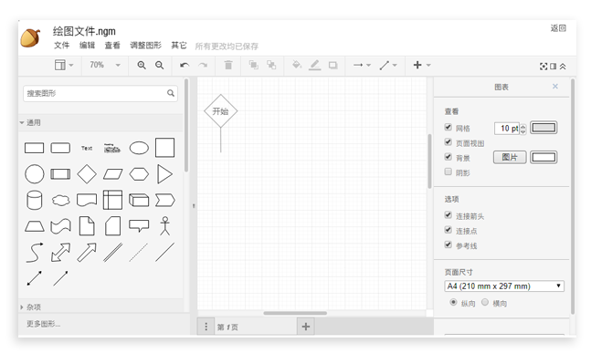The image size is (591, 364).
Task: Click the redo arrow icon
Action: click(x=203, y=65)
